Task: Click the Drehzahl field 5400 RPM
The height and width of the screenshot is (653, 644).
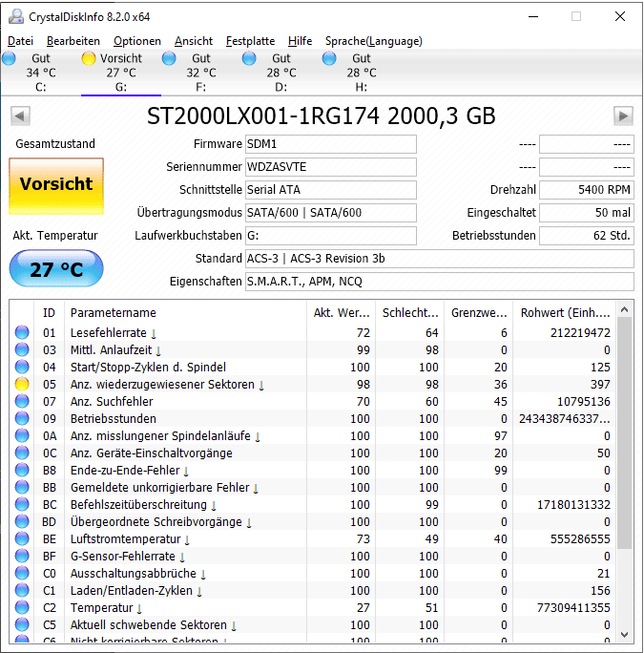Action: coord(587,190)
